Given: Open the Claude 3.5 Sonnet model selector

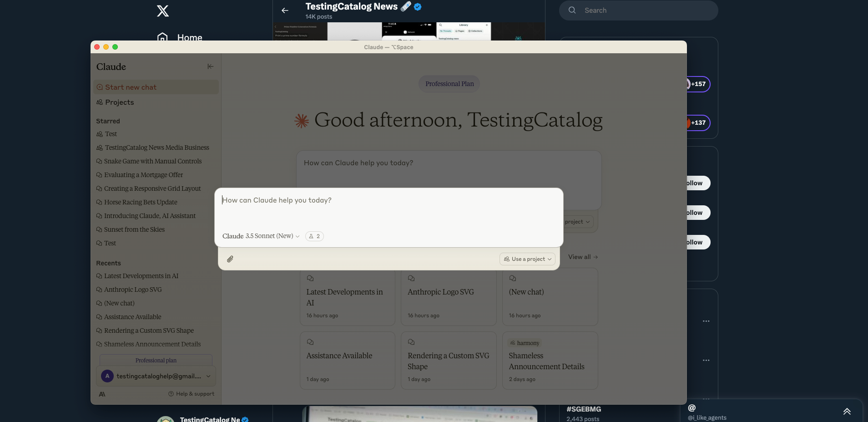Looking at the screenshot, I should 261,236.
